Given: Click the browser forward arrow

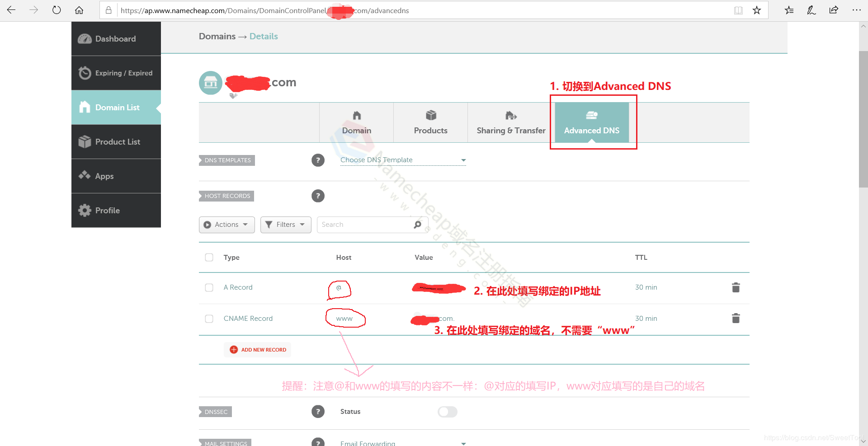Looking at the screenshot, I should [x=34, y=10].
